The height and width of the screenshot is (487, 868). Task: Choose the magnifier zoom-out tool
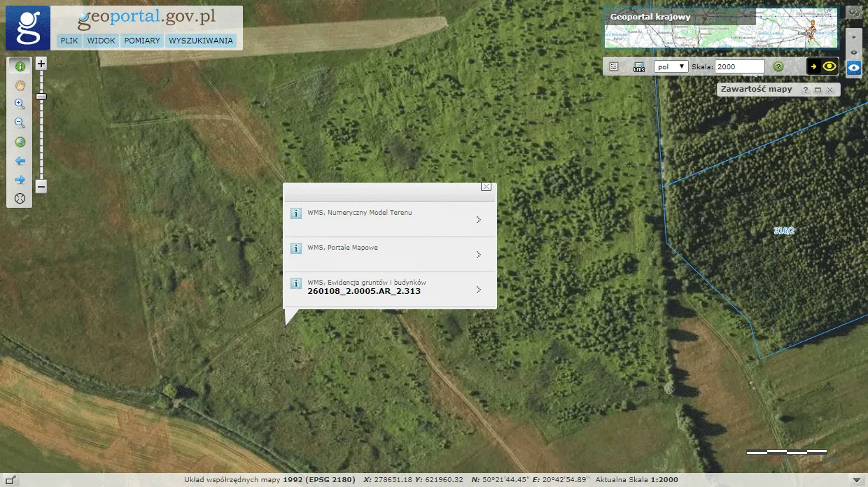tap(20, 123)
